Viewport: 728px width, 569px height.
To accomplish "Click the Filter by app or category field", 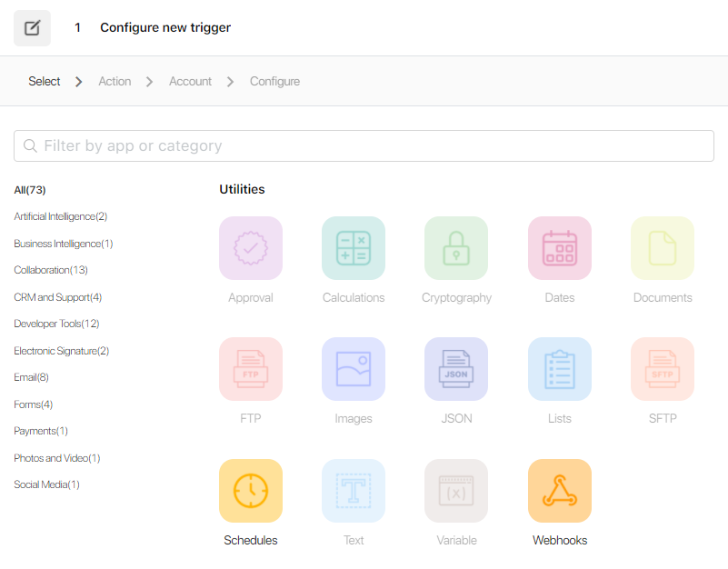I will pyautogui.click(x=364, y=145).
